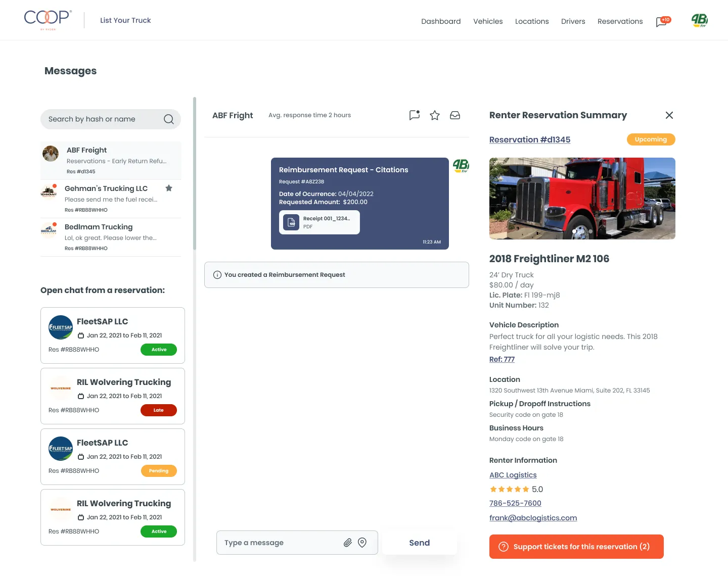Open the Receipt 001_1234 PDF attachment

click(319, 222)
